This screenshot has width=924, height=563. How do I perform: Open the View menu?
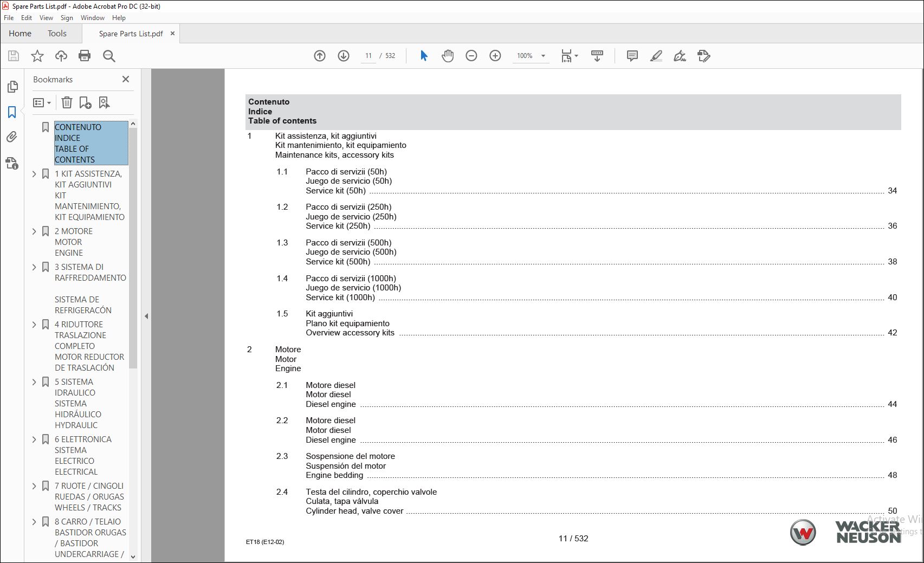tap(47, 18)
